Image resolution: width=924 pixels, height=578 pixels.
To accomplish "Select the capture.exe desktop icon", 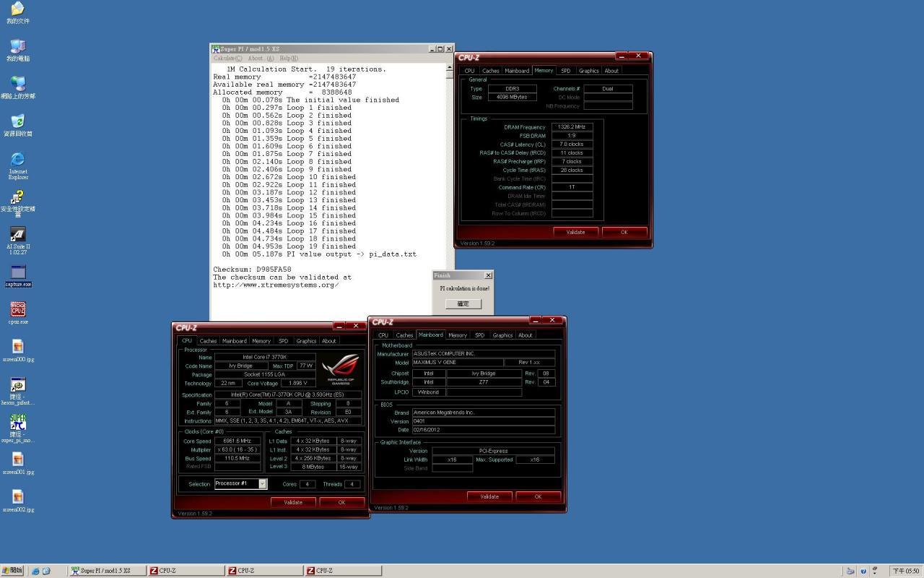I will tap(17, 276).
